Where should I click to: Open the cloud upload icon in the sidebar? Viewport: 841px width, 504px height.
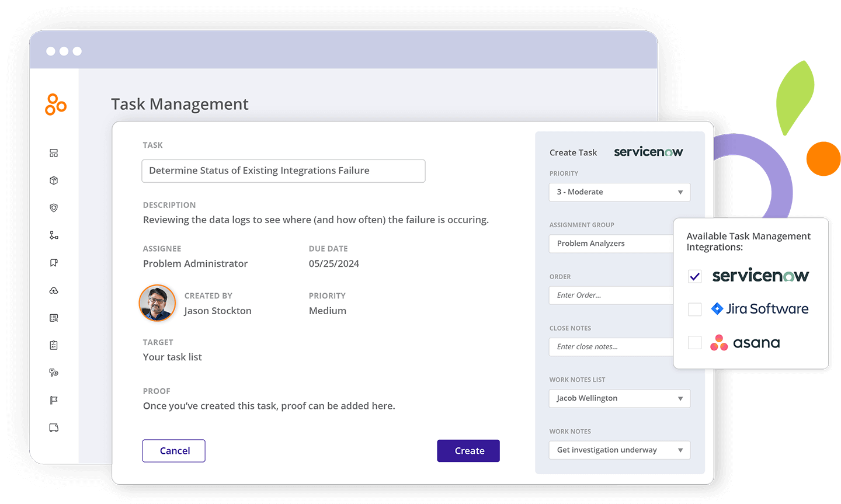click(54, 290)
